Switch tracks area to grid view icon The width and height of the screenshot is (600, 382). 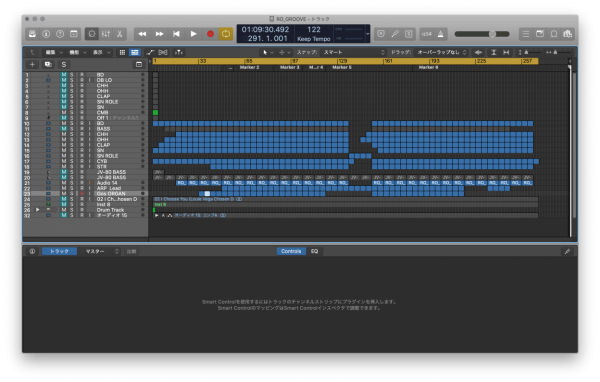click(x=122, y=52)
